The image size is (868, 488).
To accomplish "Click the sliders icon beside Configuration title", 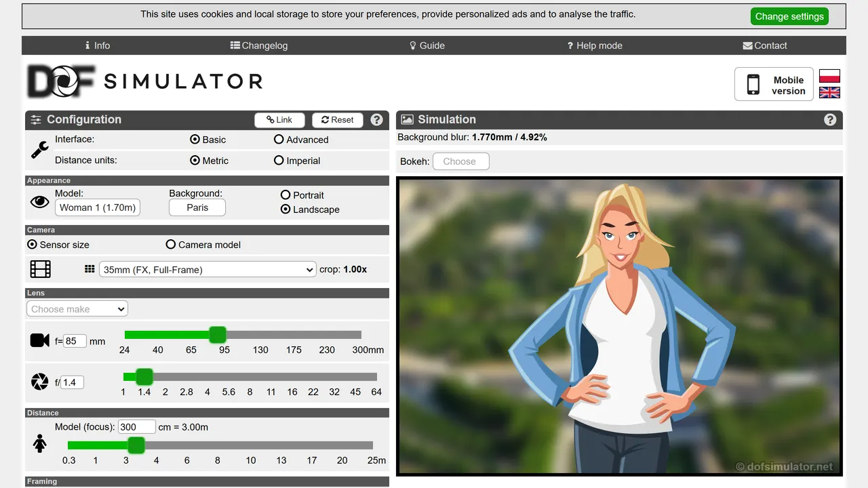I will pyautogui.click(x=37, y=120).
